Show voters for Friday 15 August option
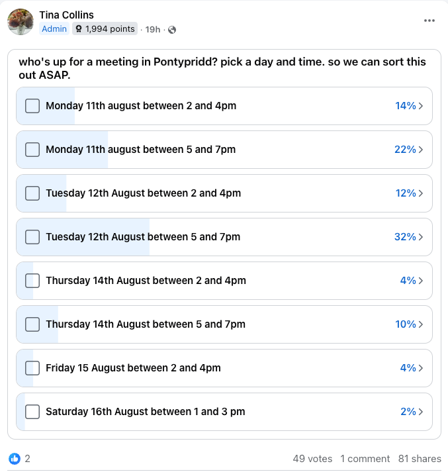The height and width of the screenshot is (476, 448). point(421,368)
